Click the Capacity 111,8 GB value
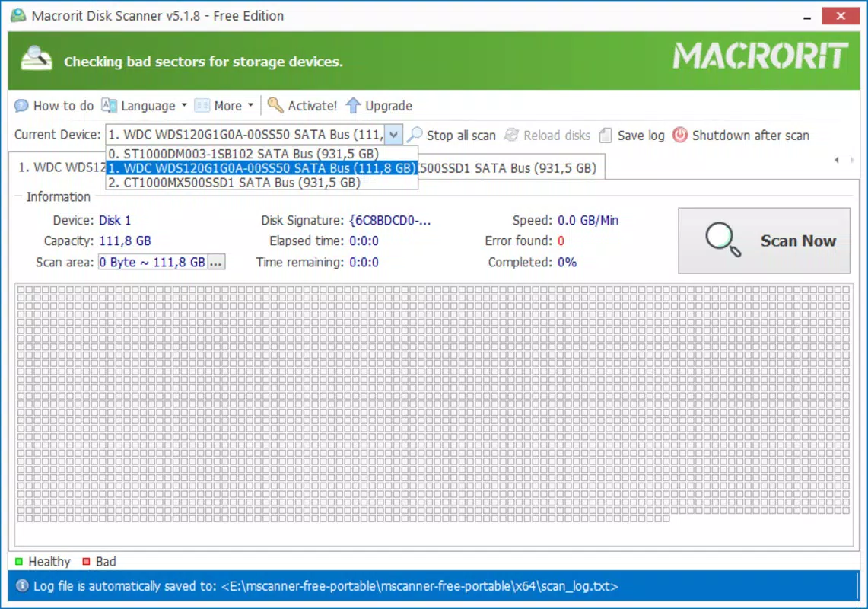 125,241
